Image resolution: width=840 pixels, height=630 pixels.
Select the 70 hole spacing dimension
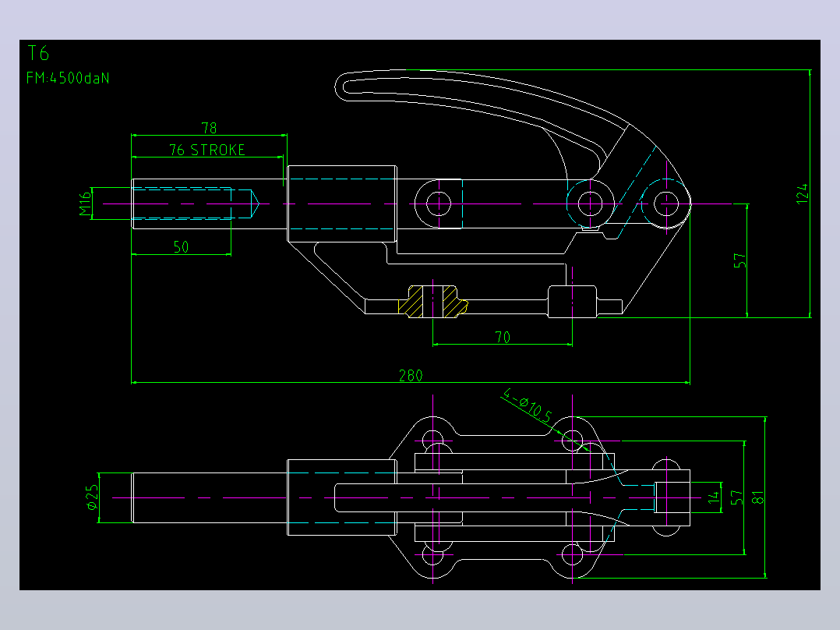tap(503, 338)
